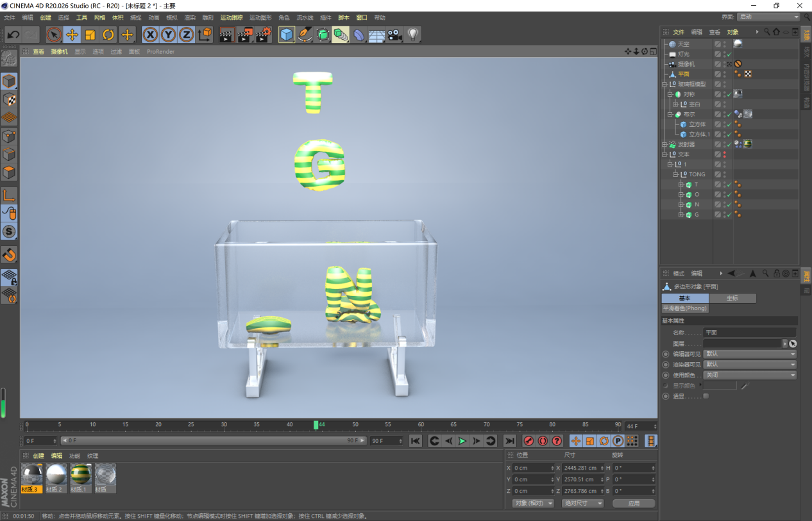Click the record active objects button
This screenshot has height=521, width=812.
[x=529, y=441]
